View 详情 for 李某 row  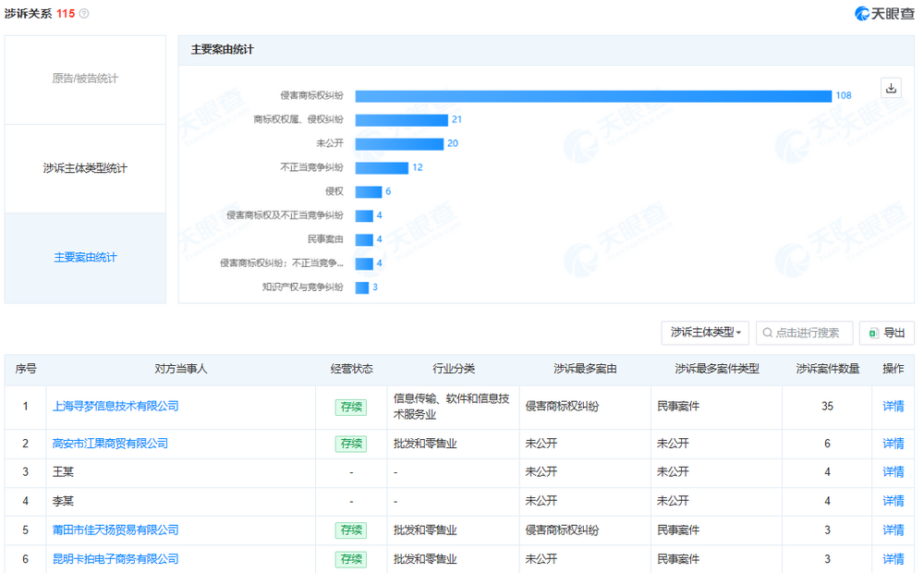893,501
